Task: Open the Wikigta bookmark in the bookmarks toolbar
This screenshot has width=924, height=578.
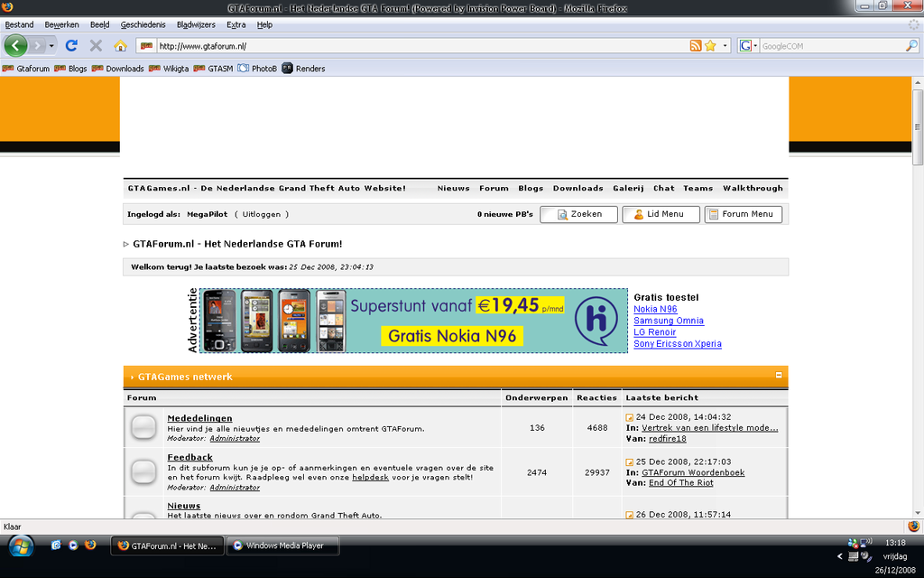Action: pos(169,69)
